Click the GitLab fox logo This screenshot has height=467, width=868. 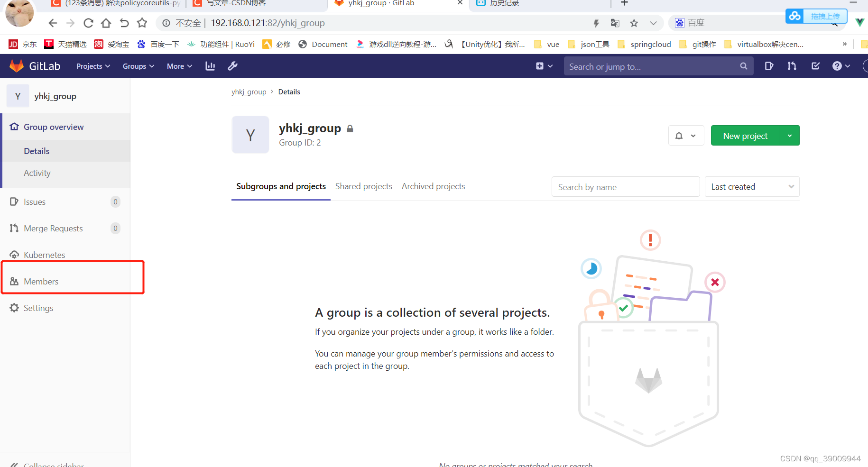point(17,66)
